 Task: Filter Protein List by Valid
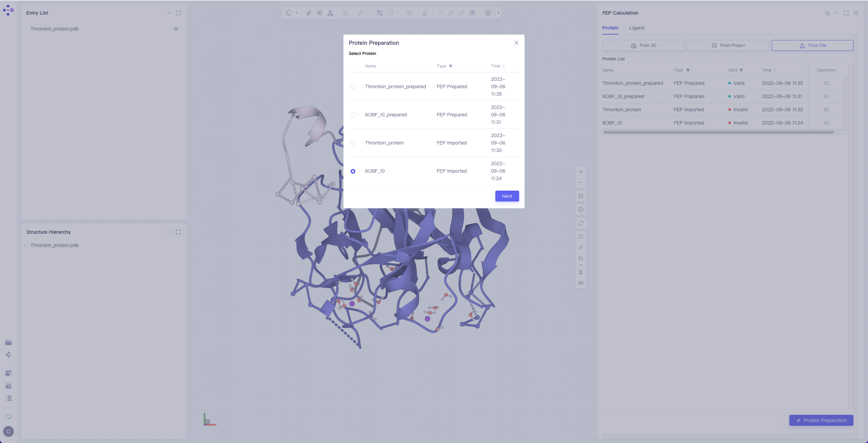coord(741,70)
